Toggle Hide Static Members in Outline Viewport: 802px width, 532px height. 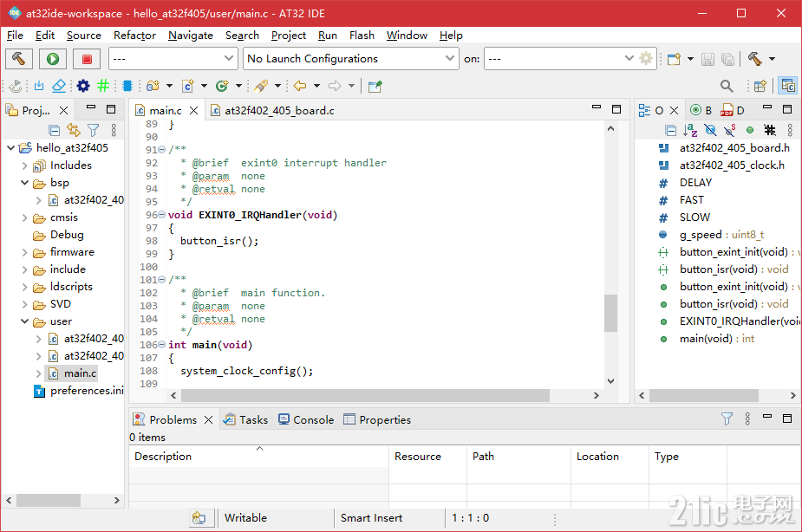tap(730, 130)
